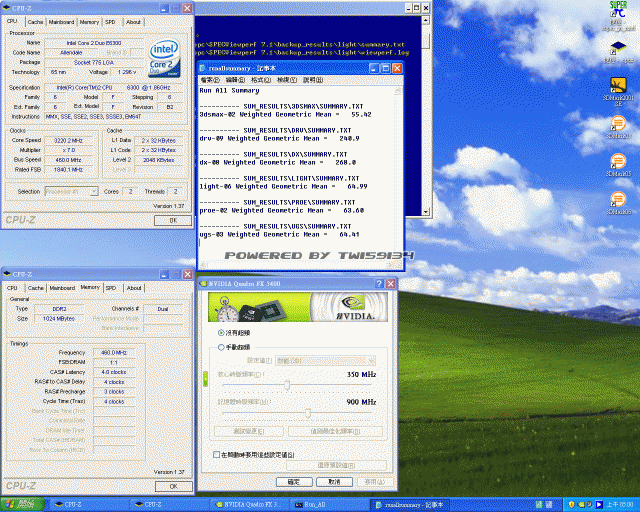Open the 格式 Format menu in Notepad
The image size is (640, 512).
261,80
